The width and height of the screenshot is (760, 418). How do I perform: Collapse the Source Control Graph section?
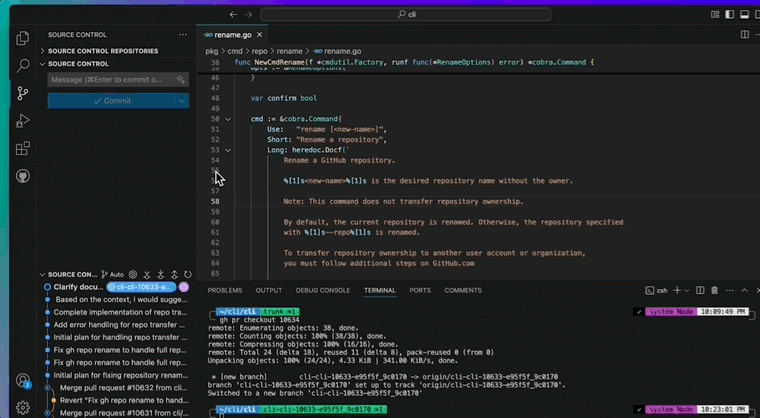[68, 274]
